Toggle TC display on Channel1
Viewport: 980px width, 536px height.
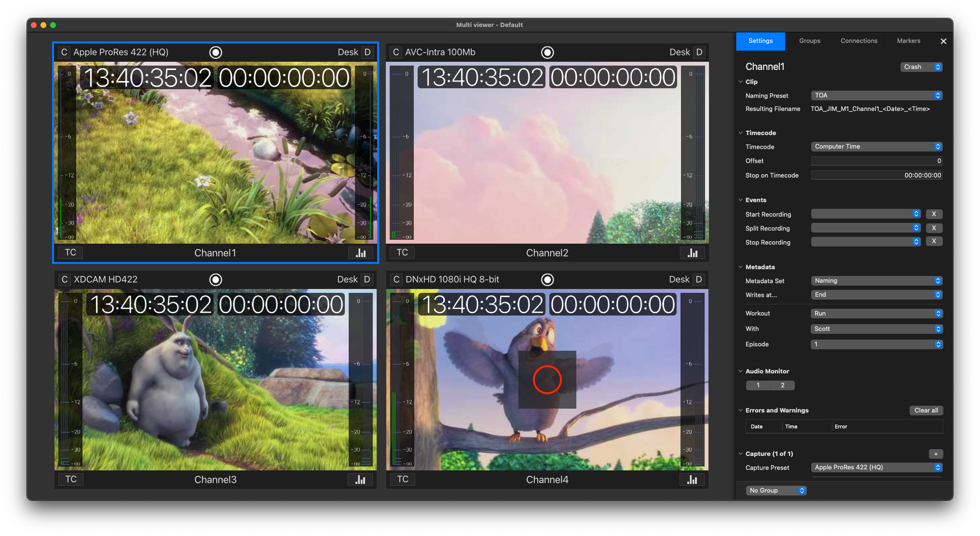70,252
